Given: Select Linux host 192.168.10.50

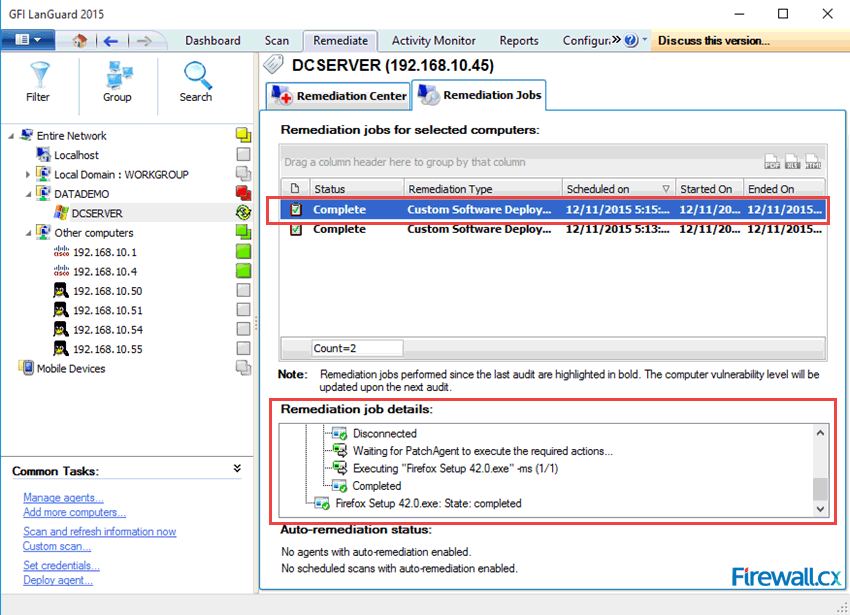Looking at the screenshot, I should pyautogui.click(x=108, y=291).
